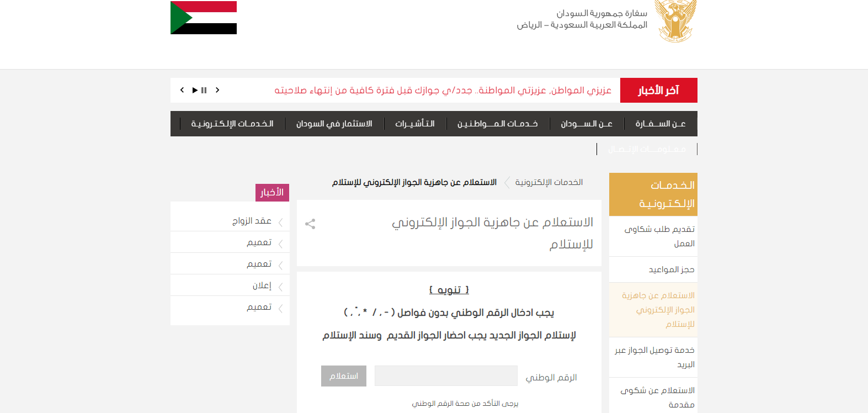The width and height of the screenshot is (868, 413).
Task: Open خدمة توصيل الجواز عبر البريد link
Action: (x=654, y=357)
